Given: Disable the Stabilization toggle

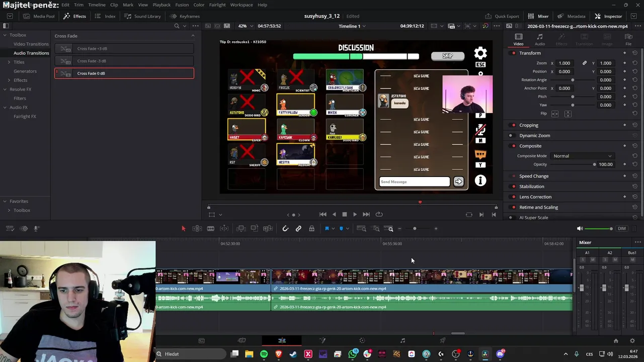Looking at the screenshot, I should point(513,187).
